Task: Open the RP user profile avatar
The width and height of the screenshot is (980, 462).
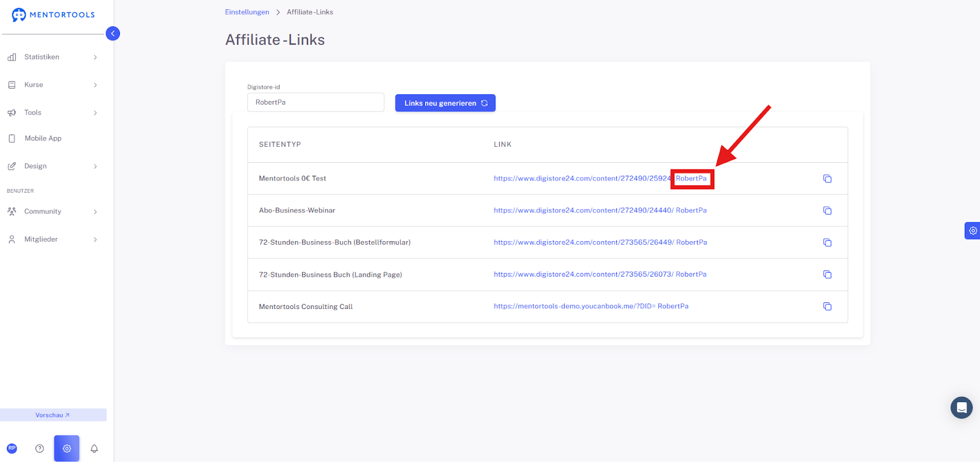Action: [12, 449]
